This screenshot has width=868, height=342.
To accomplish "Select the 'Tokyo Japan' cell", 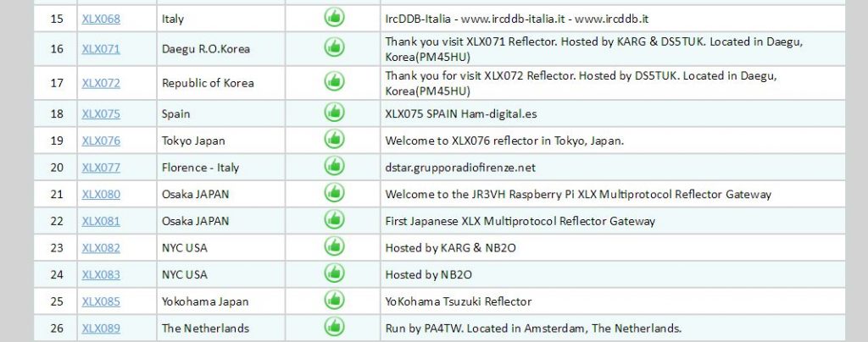I will pos(221,141).
